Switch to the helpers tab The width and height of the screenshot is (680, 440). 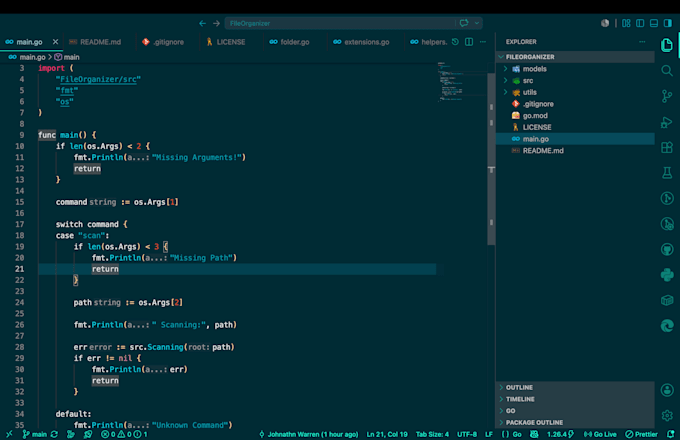pyautogui.click(x=428, y=42)
